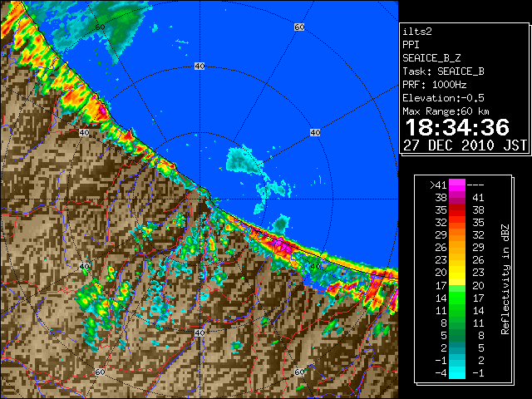Click the 'Task: SEAICE_B' line
The height and width of the screenshot is (399, 532).
(x=443, y=71)
